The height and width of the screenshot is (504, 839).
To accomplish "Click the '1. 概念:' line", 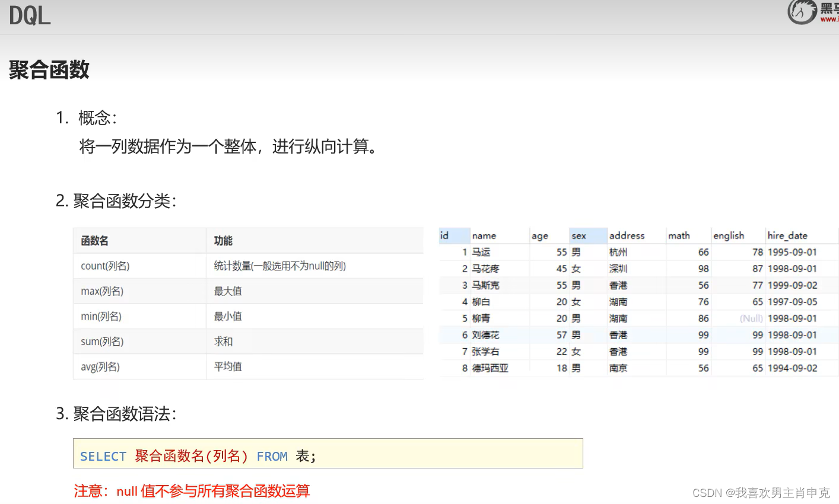I will tap(87, 117).
